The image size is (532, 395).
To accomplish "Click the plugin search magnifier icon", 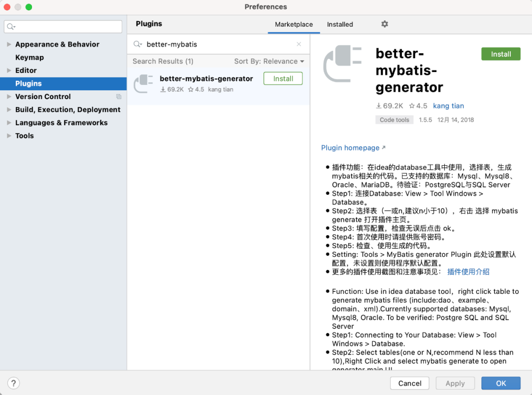I will (x=137, y=44).
